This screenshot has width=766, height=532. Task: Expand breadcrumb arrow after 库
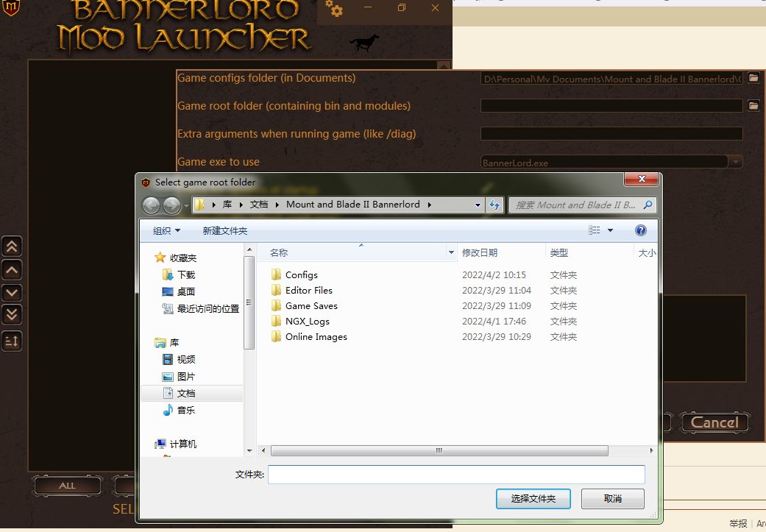tap(241, 205)
